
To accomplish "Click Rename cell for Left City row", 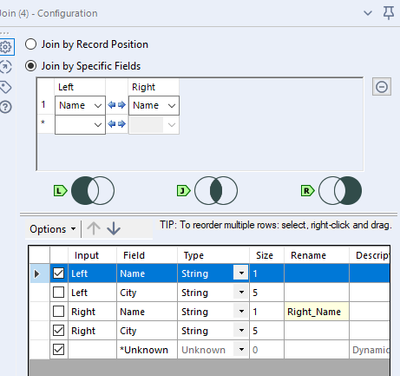I will (317, 292).
